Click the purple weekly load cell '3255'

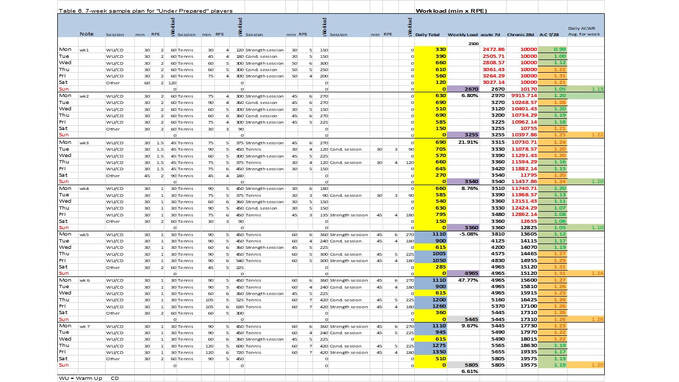tap(463, 135)
